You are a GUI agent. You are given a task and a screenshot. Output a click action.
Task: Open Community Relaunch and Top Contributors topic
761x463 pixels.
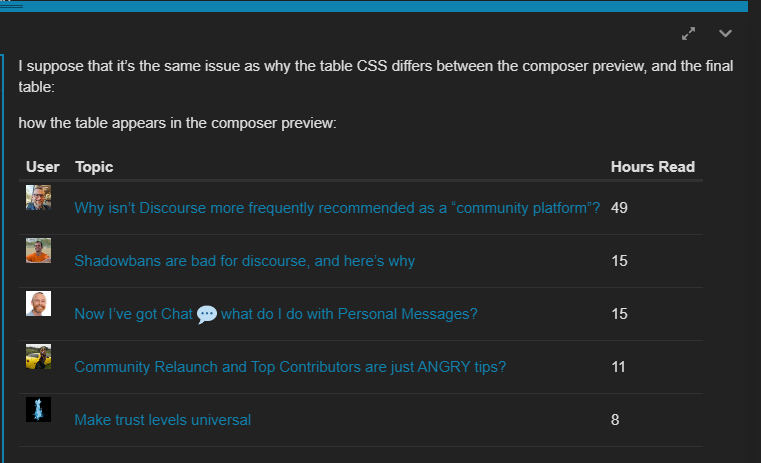290,367
